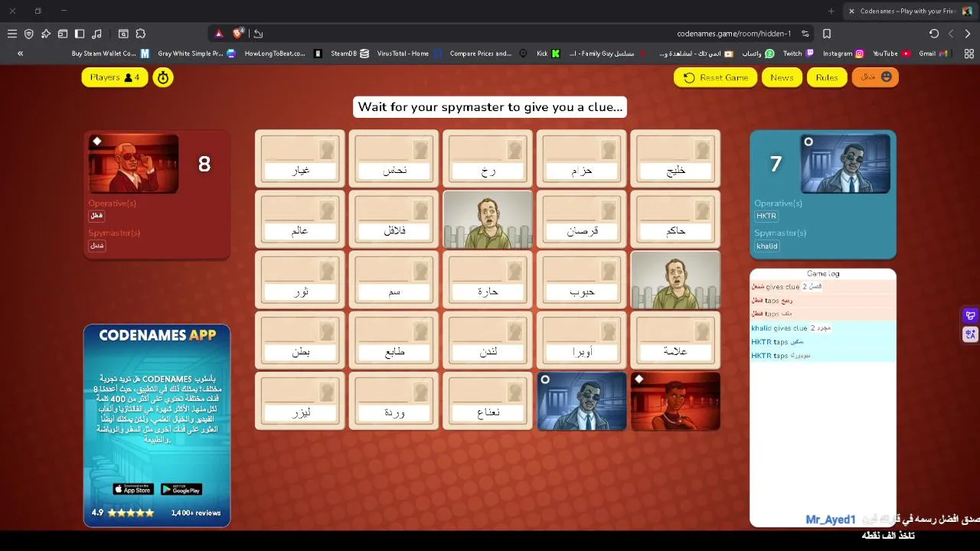Click the Brave Rewards triangle icon
The width and height of the screenshot is (980, 551).
coord(218,34)
